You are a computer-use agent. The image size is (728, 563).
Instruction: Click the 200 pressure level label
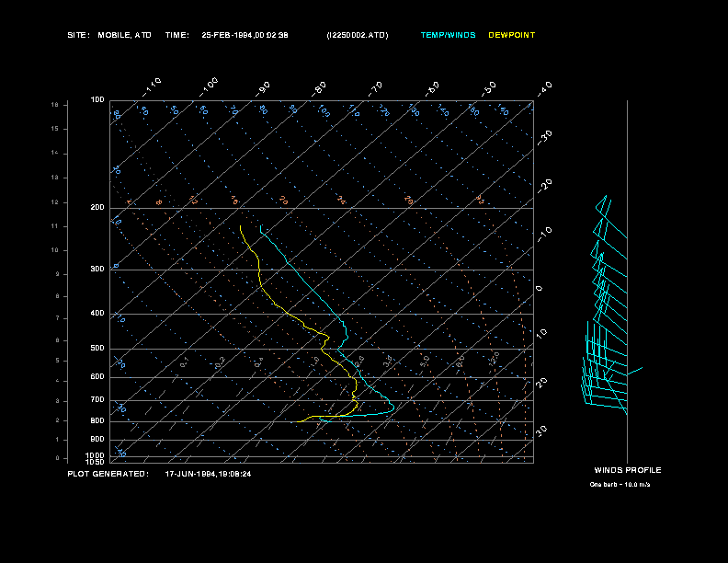click(97, 208)
